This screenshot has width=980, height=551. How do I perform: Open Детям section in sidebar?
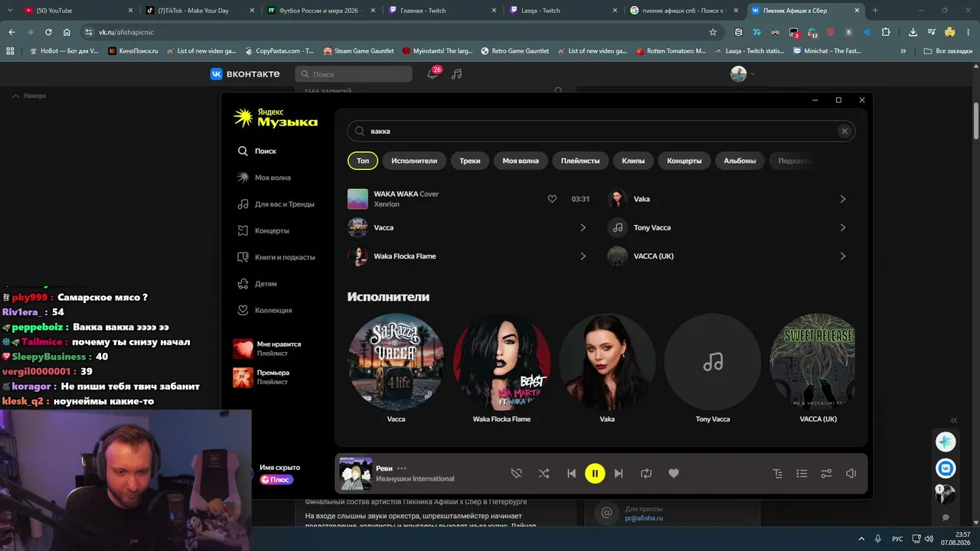tap(257, 284)
